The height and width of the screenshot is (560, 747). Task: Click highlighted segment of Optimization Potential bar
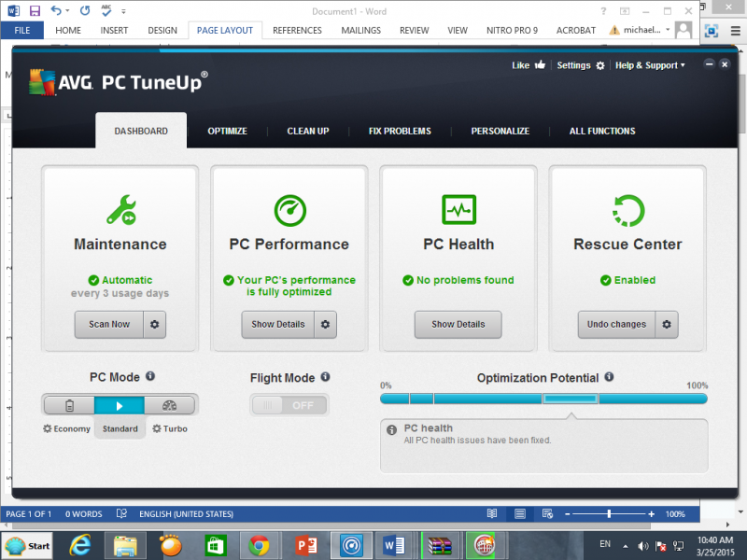tap(571, 399)
